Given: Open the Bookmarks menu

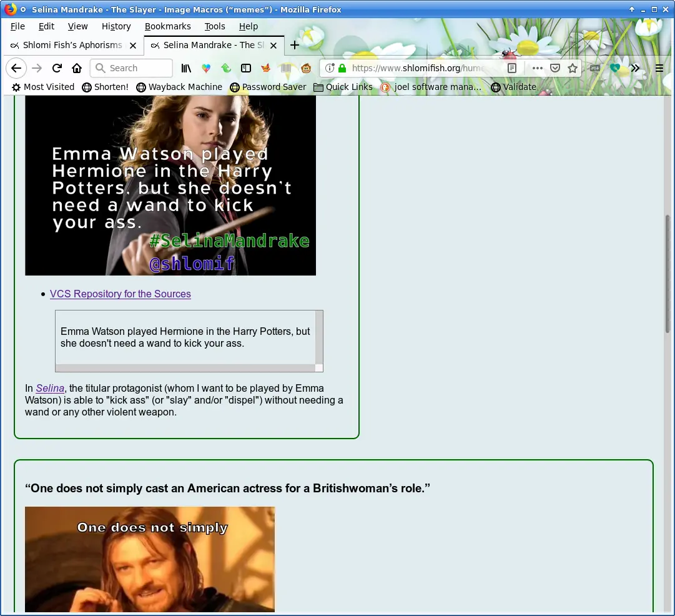Looking at the screenshot, I should point(168,26).
